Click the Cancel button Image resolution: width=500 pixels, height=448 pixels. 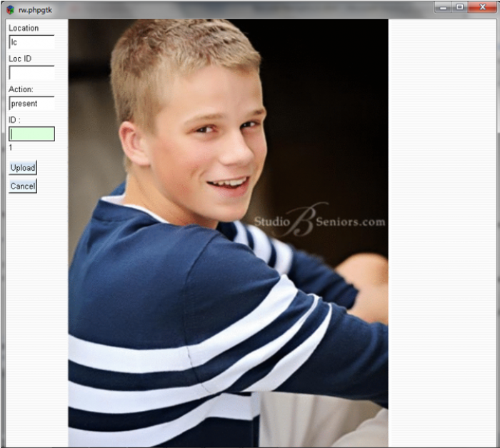coord(23,186)
